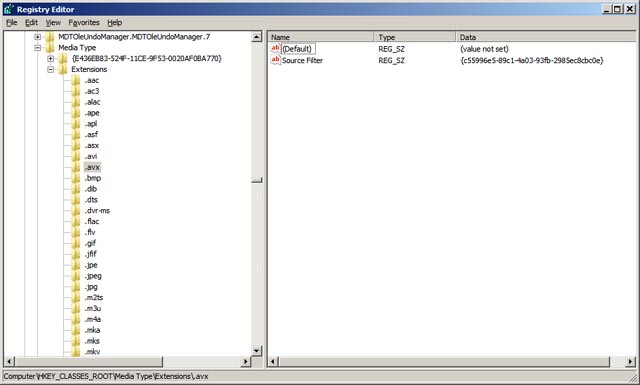
Task: Click the .dvr-ms folder icon
Action: point(76,211)
